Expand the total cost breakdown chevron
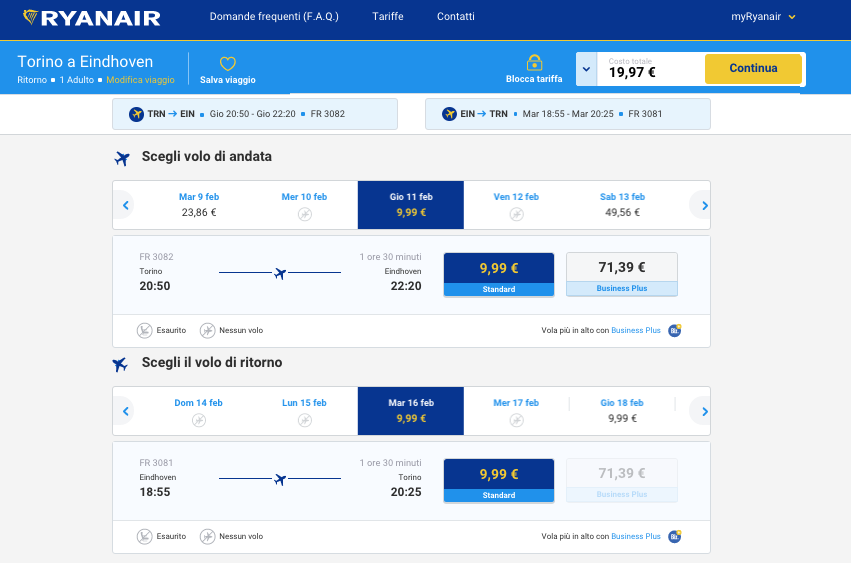Screen dimensions: 851x563 point(586,69)
